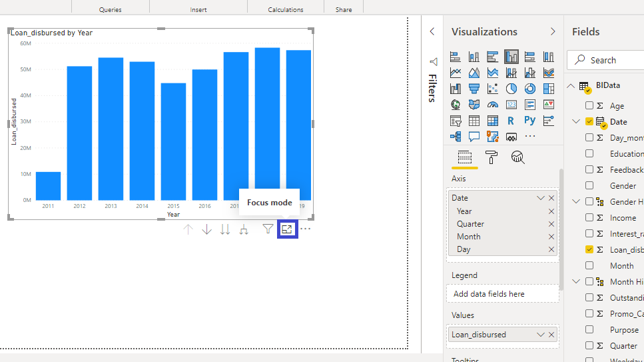Enable the Income field checkbox
The image size is (644, 362).
tap(589, 217)
